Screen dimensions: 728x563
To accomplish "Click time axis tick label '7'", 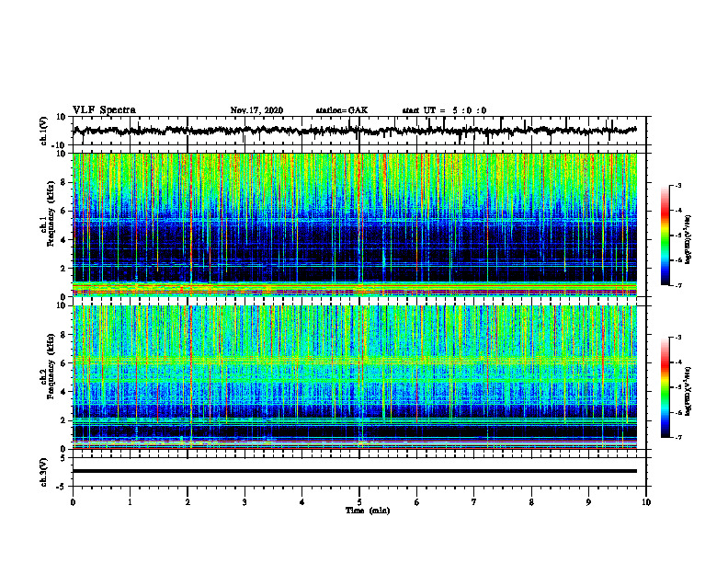I will pyautogui.click(x=474, y=502).
